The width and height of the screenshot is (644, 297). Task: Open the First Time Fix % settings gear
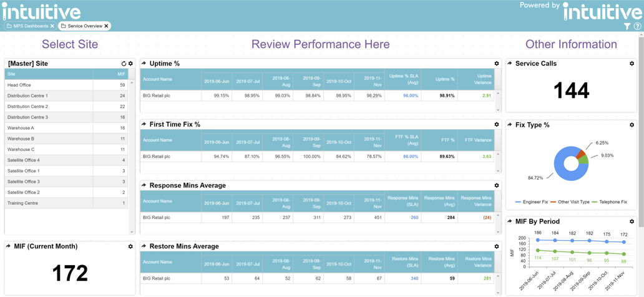point(497,125)
